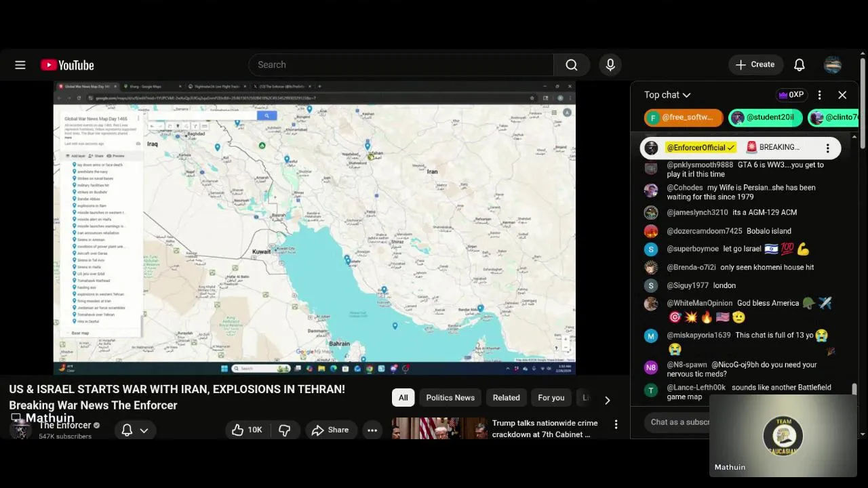
Task: Click the live chat scrollbar thumb
Action: point(854,389)
